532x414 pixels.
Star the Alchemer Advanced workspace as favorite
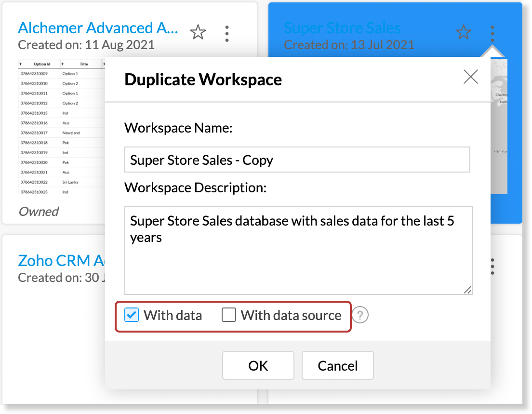tap(198, 32)
